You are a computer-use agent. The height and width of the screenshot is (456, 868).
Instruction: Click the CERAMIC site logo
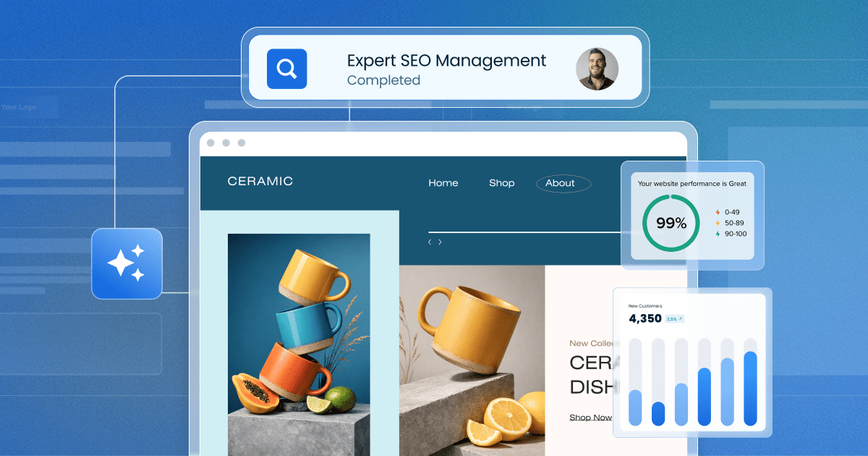click(x=260, y=182)
